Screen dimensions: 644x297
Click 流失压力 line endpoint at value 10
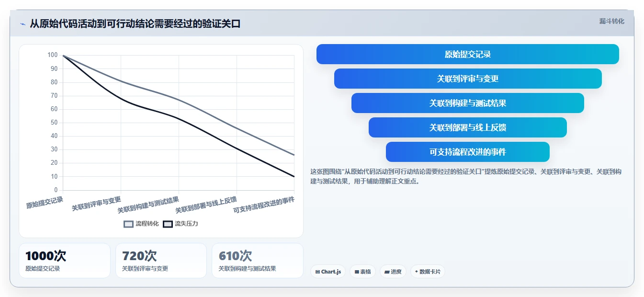pos(294,176)
